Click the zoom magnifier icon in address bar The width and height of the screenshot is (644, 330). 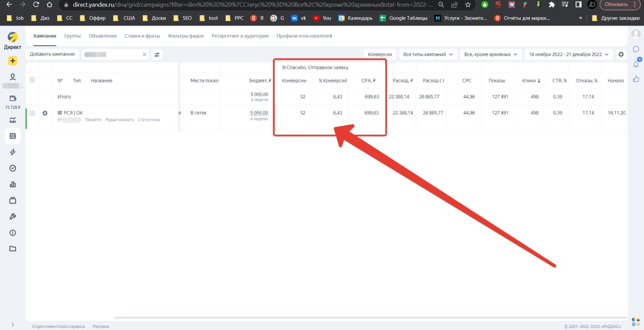tap(441, 5)
